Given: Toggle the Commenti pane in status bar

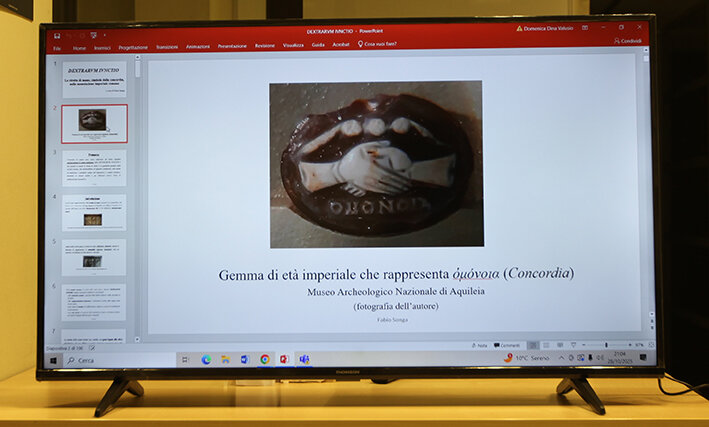Looking at the screenshot, I should [x=508, y=345].
